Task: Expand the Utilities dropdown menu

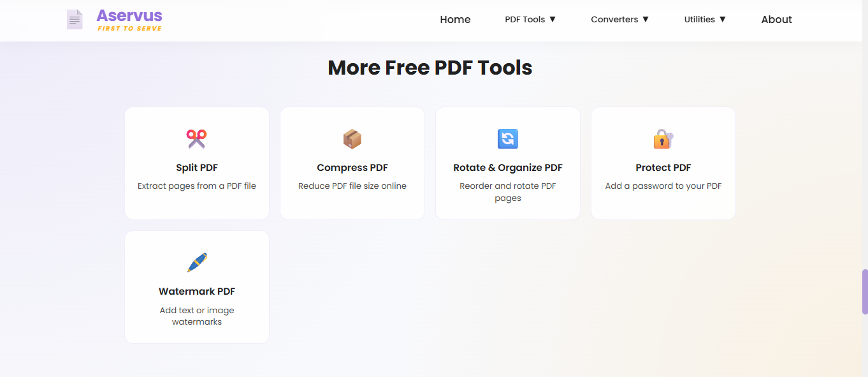Action: [x=705, y=19]
